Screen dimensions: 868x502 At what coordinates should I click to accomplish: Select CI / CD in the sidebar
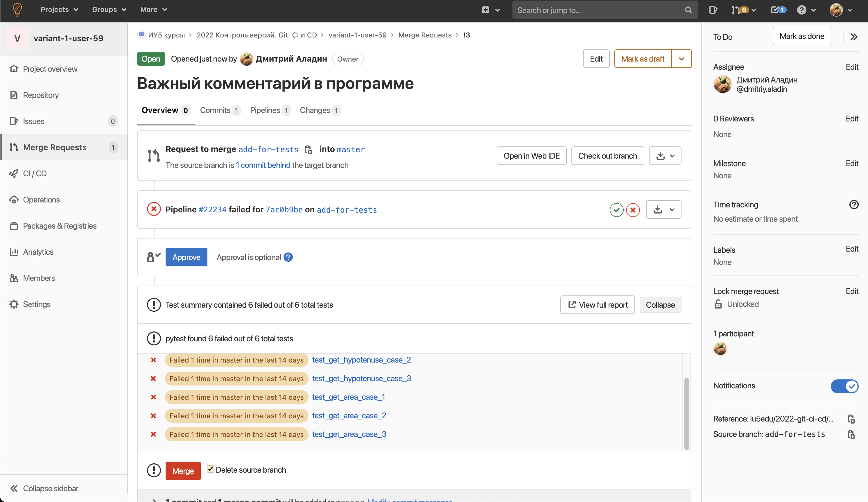click(35, 173)
